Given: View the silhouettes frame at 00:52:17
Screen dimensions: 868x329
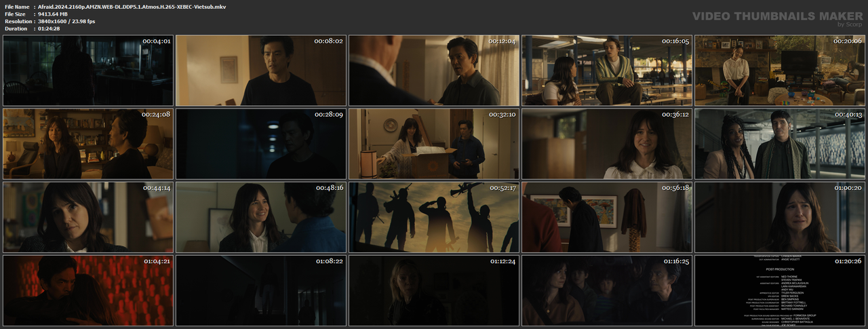Looking at the screenshot, I should (x=434, y=217).
